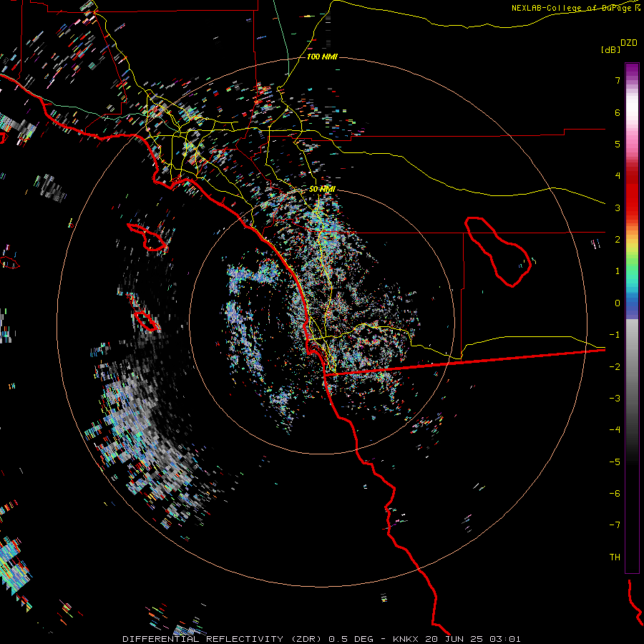Screen dimensions: 644x644
Task: Click the TH threshold label on legend
Action: pyautogui.click(x=615, y=557)
